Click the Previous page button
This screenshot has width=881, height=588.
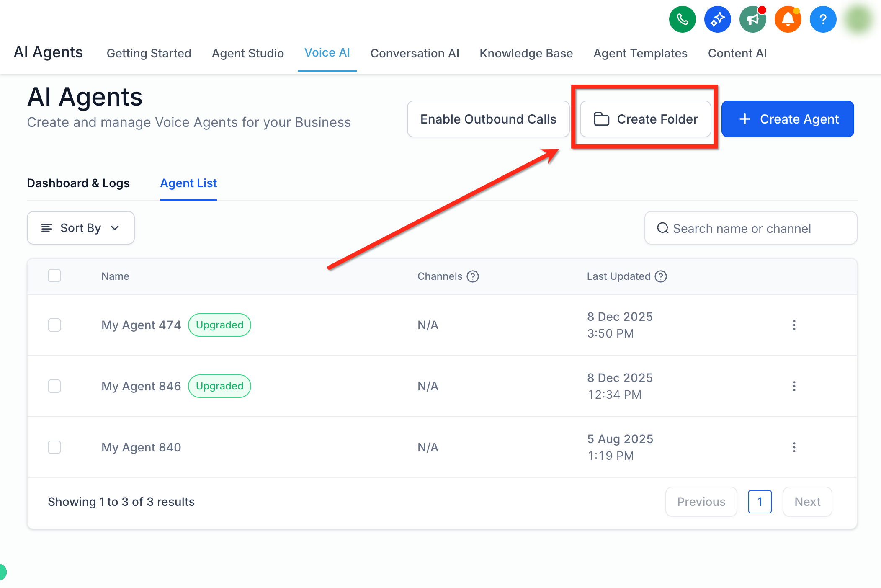pyautogui.click(x=701, y=502)
